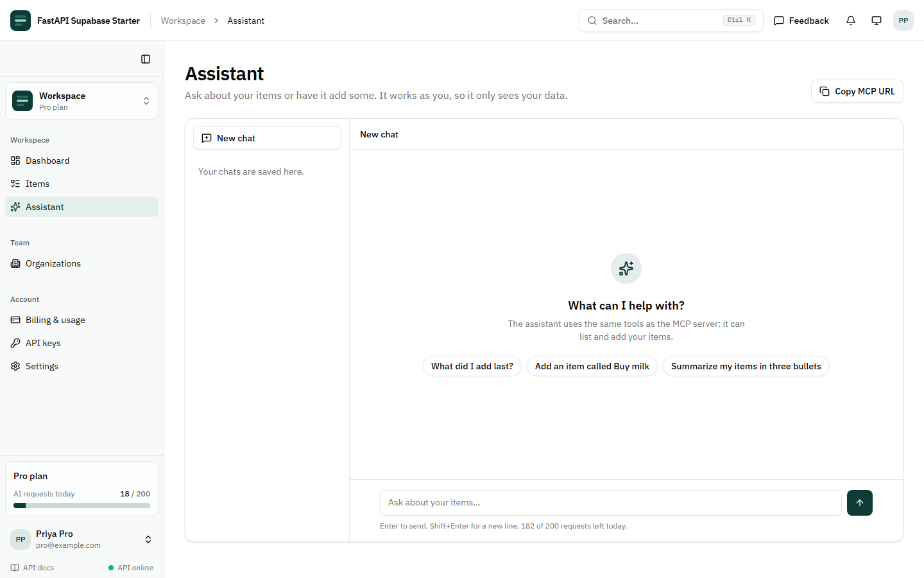
Task: Open Organizations in the sidebar
Action: (82, 263)
